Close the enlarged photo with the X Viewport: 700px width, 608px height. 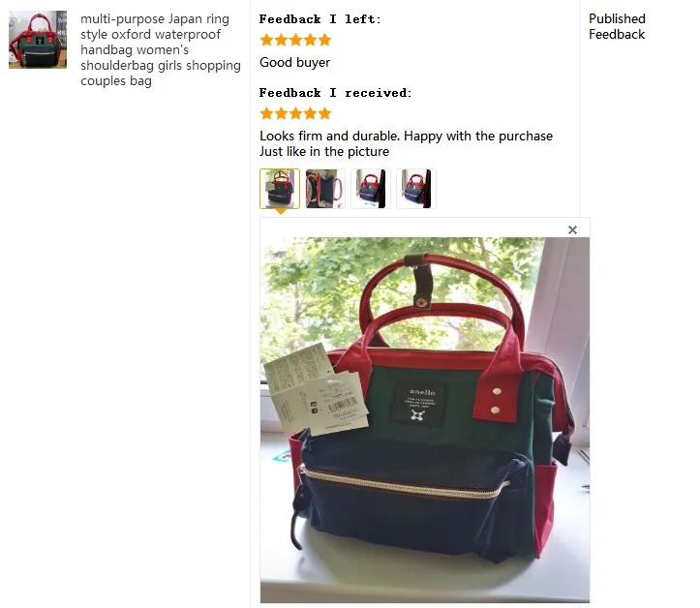(x=572, y=229)
